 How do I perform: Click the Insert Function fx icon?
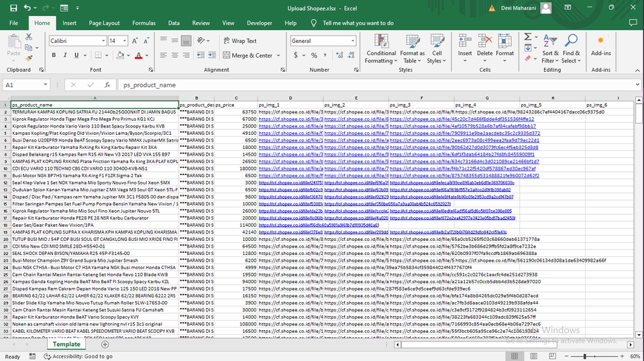point(107,85)
